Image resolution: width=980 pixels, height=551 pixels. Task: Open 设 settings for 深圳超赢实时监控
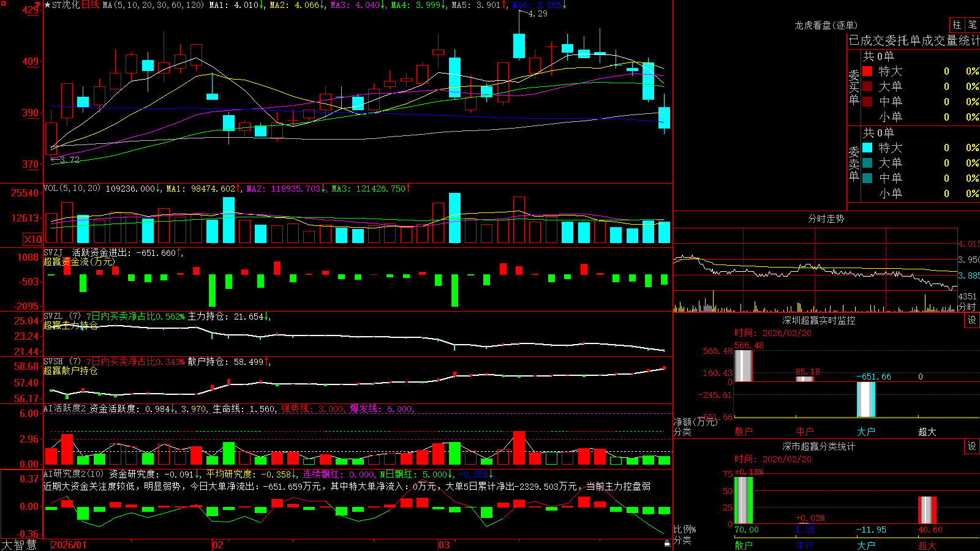coord(972,320)
